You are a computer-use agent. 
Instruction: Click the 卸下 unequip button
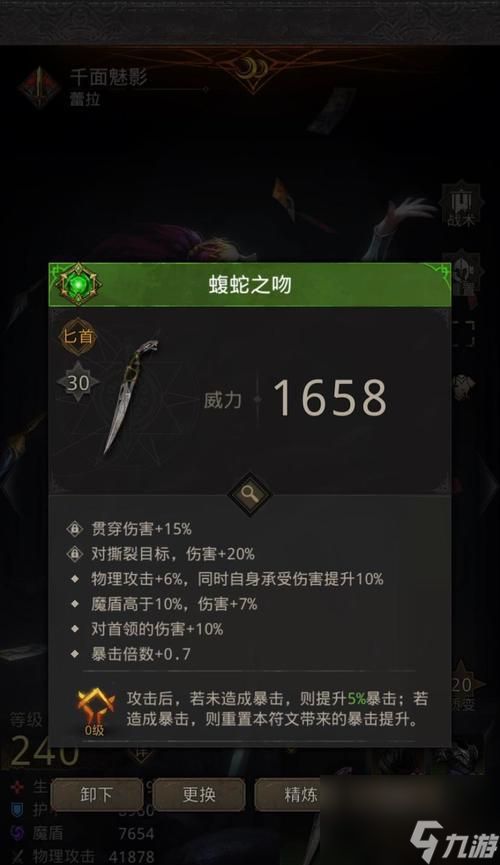coord(97,794)
